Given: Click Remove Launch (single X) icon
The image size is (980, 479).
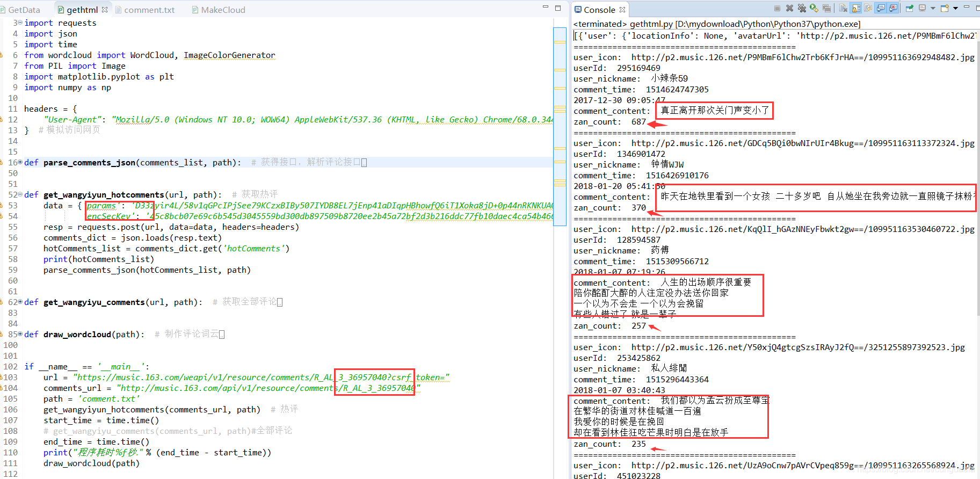Looking at the screenshot, I should click(789, 8).
